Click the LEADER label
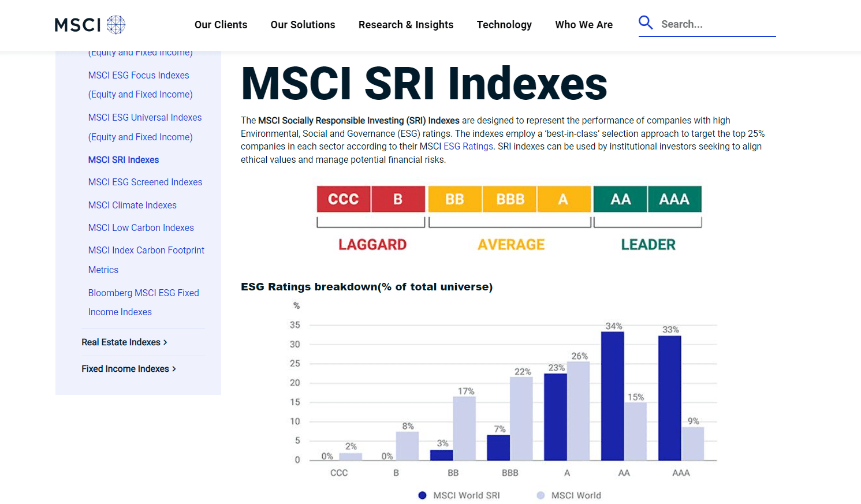Viewport: 861px width, 504px height. pyautogui.click(x=648, y=245)
